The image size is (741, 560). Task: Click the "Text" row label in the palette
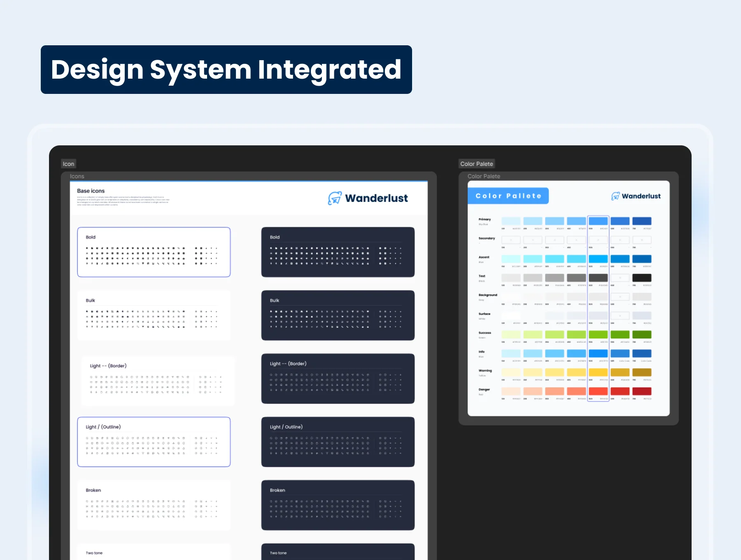click(x=482, y=276)
